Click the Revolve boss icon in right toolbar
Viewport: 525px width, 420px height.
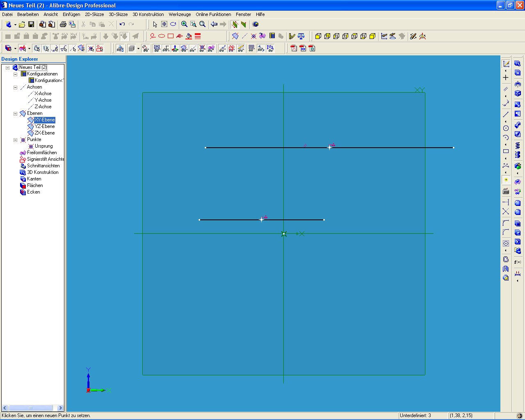click(518, 84)
